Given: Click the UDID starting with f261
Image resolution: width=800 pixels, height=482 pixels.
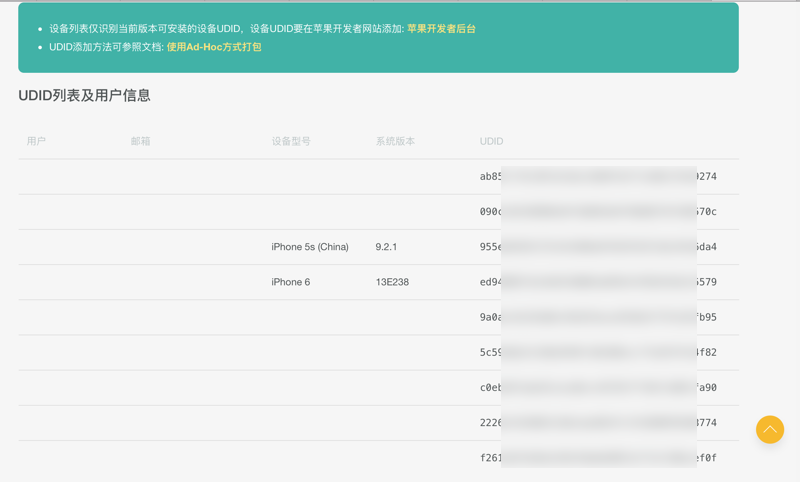Looking at the screenshot, I should click(x=598, y=458).
